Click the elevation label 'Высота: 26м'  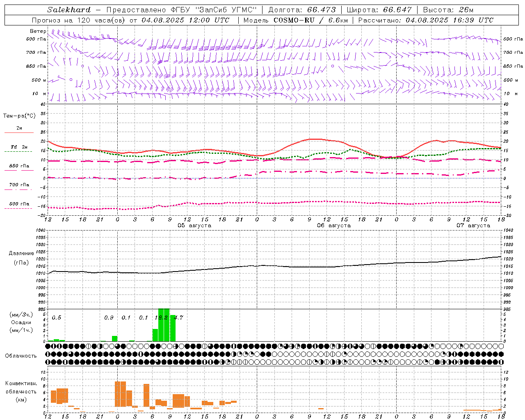click(x=448, y=10)
